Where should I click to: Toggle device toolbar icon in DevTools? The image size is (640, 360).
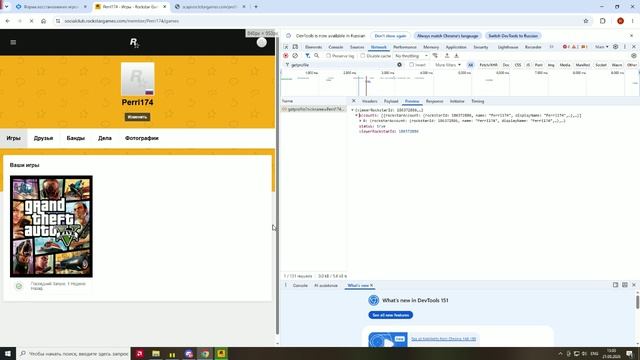(x=295, y=47)
